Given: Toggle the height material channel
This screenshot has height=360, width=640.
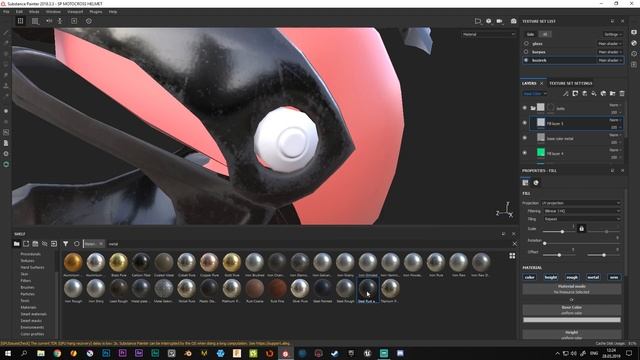Looking at the screenshot, I should (551, 277).
